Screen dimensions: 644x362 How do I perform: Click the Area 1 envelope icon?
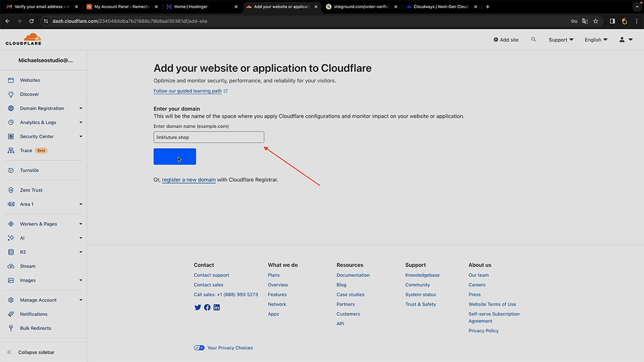11,204
